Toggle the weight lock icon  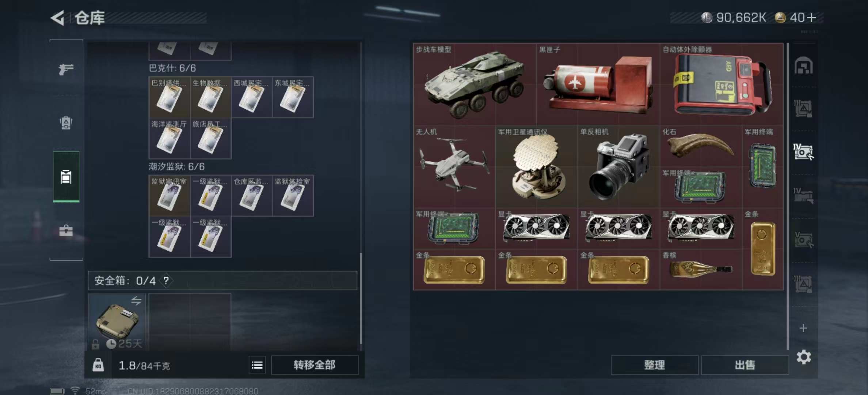tap(98, 365)
